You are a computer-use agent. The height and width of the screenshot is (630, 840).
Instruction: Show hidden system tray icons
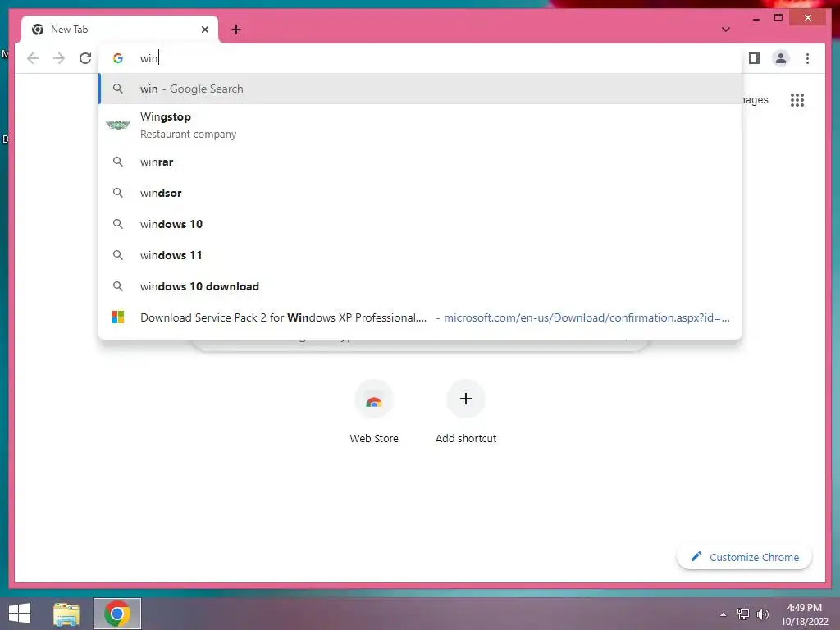(724, 614)
